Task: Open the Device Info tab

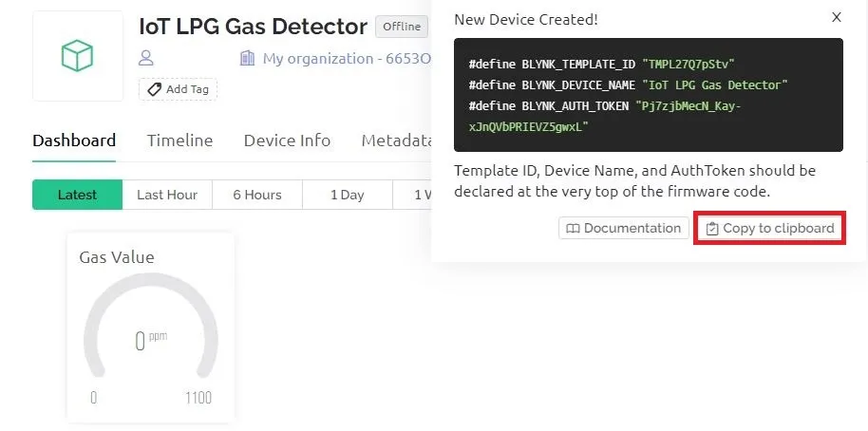Action: click(x=287, y=141)
